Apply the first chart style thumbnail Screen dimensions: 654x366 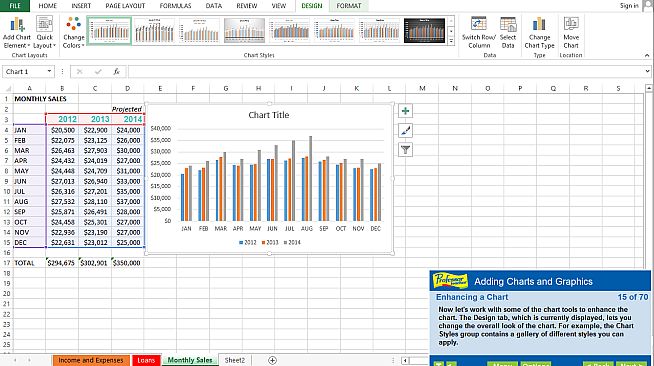[x=109, y=30]
